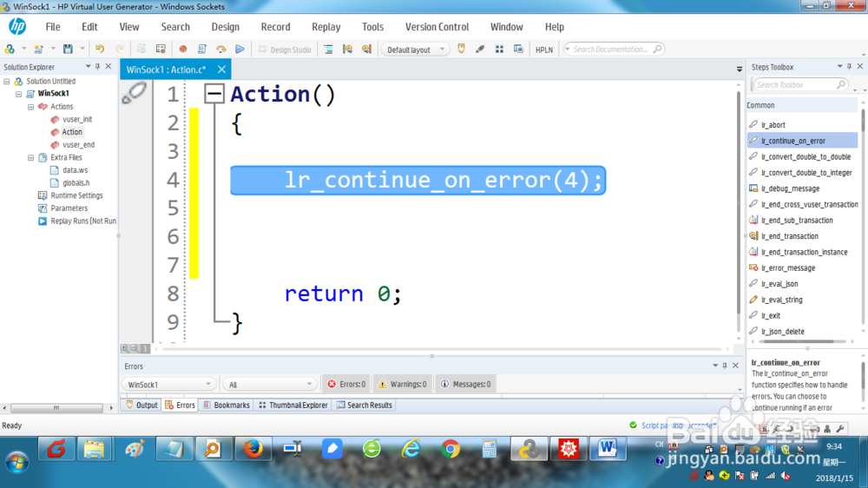The image size is (868, 488).
Task: Collapse the Solution Untitled tree node
Action: click(7, 81)
